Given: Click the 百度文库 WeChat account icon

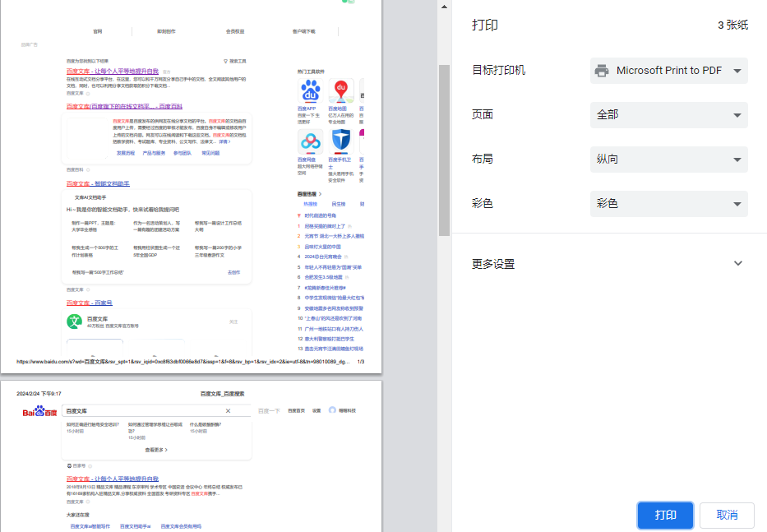Looking at the screenshot, I should tap(74, 321).
